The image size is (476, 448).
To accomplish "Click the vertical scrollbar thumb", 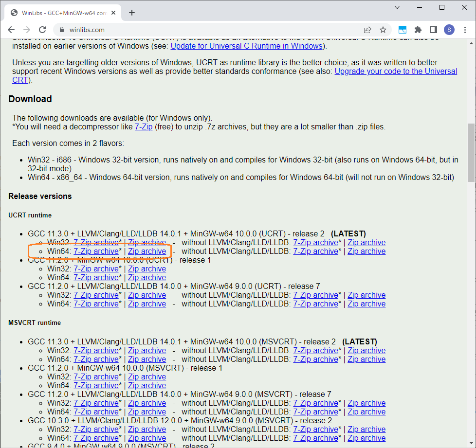I will pyautogui.click(x=471, y=153).
